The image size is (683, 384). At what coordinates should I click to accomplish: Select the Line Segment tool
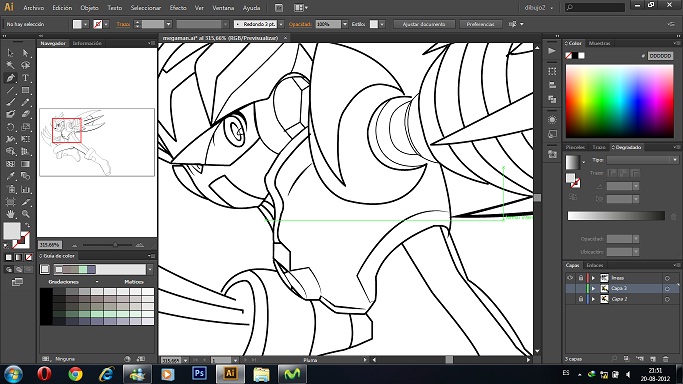pyautogui.click(x=10, y=90)
